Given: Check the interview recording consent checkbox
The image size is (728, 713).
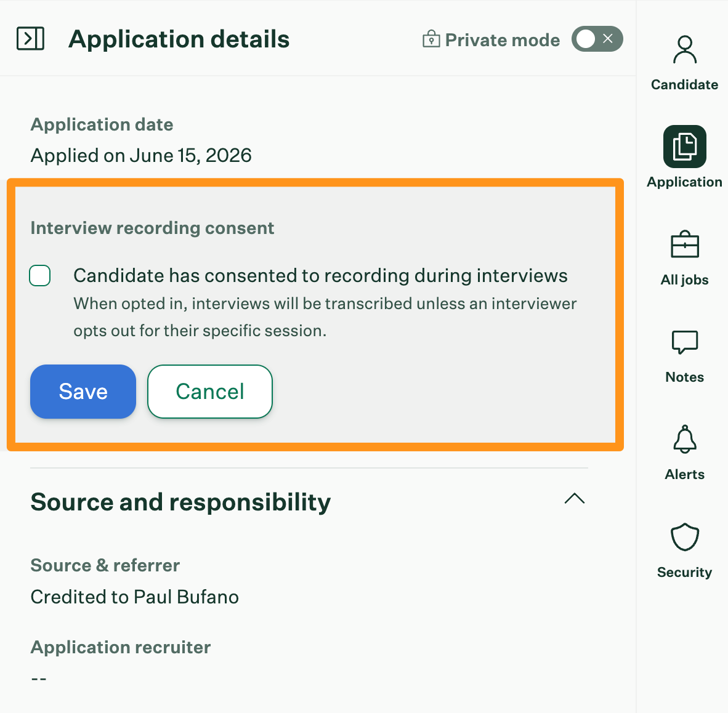Looking at the screenshot, I should [40, 276].
